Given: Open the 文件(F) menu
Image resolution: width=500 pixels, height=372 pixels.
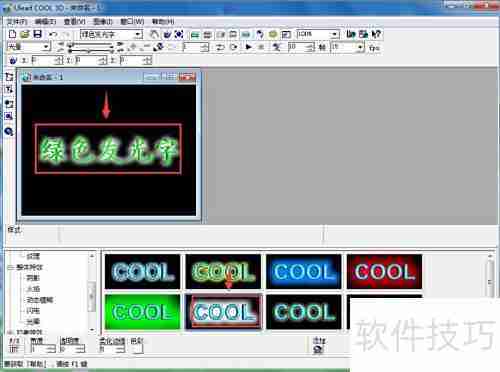Looking at the screenshot, I should click(x=17, y=22).
